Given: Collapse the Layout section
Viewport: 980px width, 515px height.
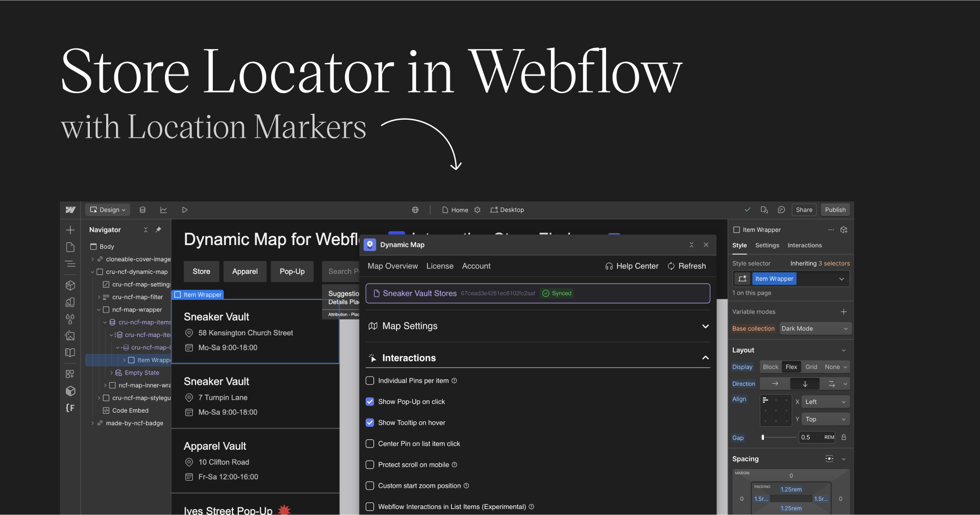Looking at the screenshot, I should click(844, 350).
